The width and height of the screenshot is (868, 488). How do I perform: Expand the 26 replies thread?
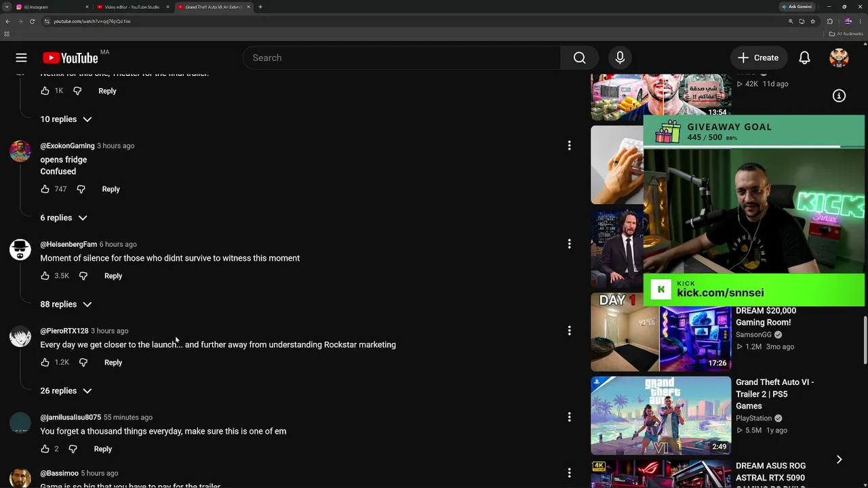click(x=66, y=391)
